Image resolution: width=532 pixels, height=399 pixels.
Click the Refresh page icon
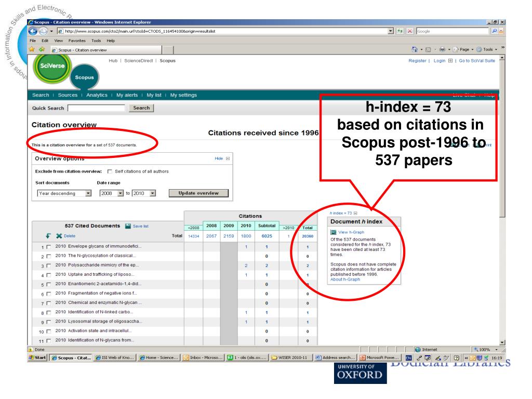point(400,31)
